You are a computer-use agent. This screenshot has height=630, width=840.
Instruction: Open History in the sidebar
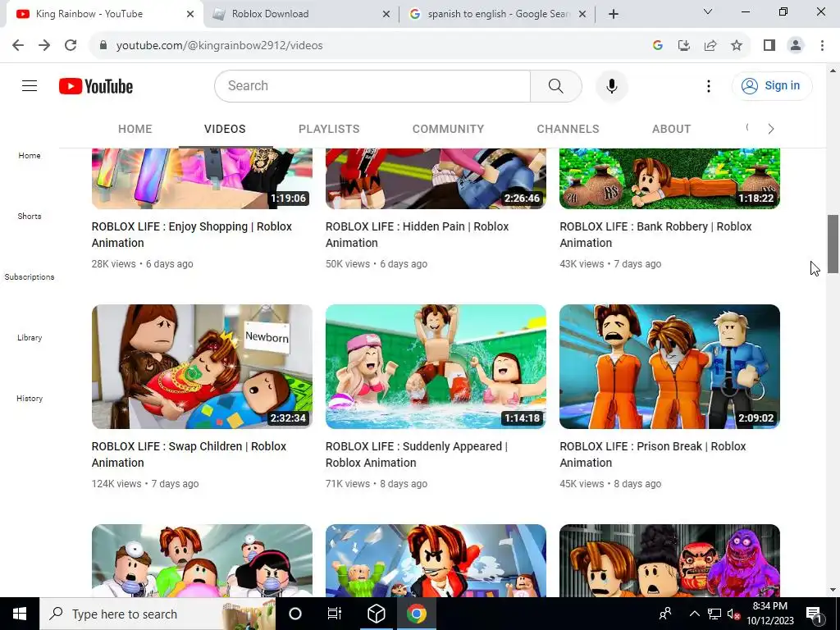pyautogui.click(x=30, y=398)
